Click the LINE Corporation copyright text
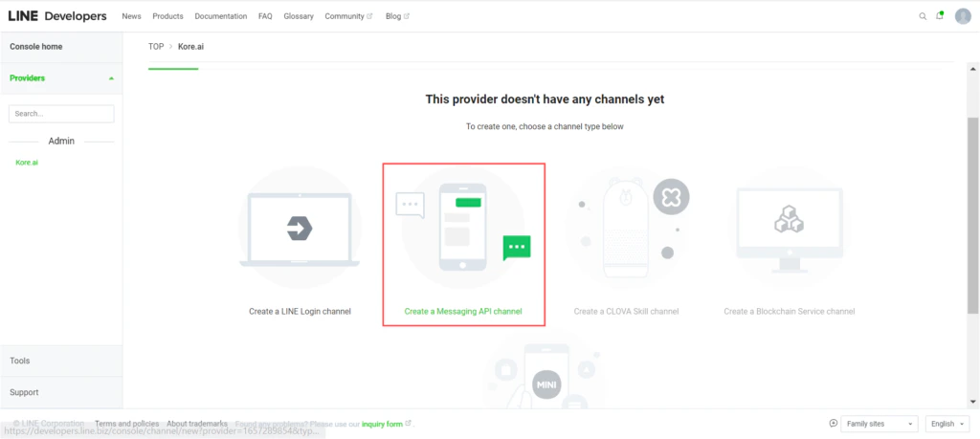 pos(49,424)
